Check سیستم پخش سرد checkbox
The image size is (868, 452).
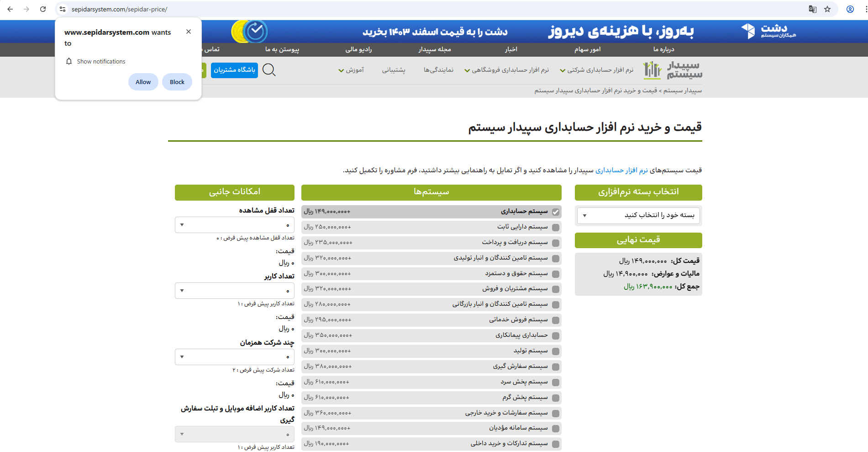[x=556, y=383]
